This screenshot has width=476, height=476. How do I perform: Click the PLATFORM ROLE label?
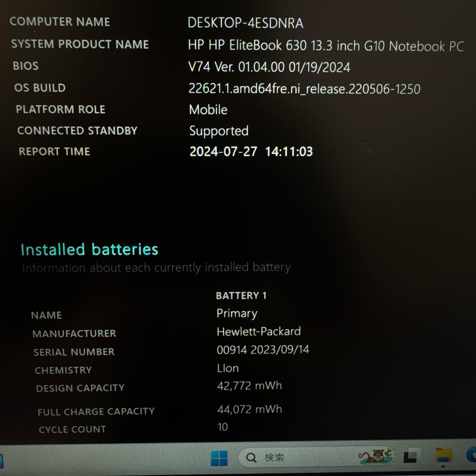(61, 109)
